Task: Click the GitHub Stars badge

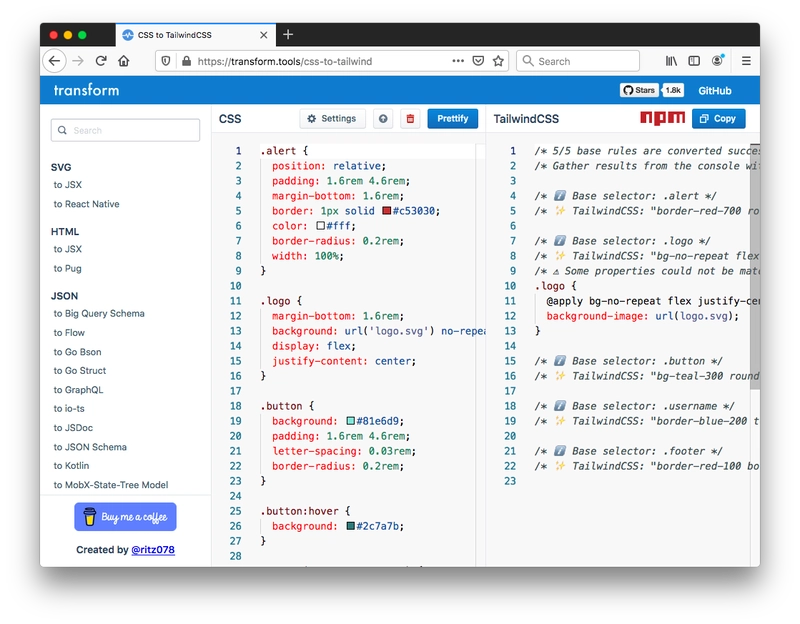Action: [x=638, y=90]
